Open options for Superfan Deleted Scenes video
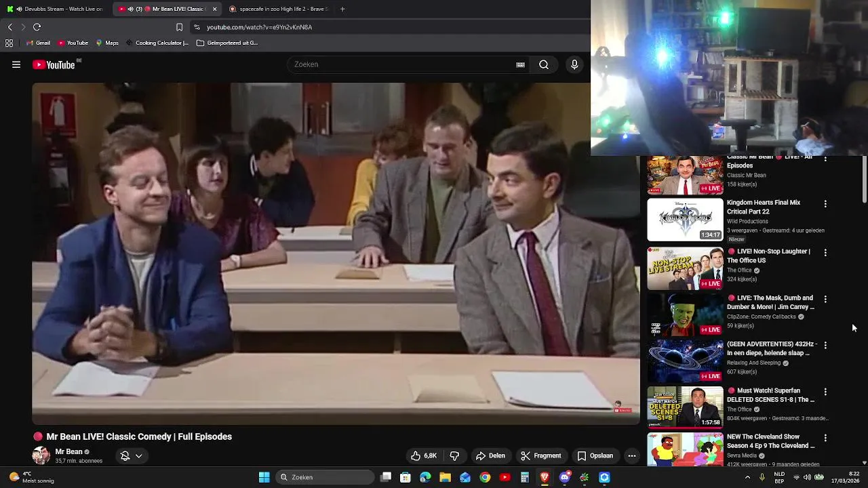The width and height of the screenshot is (868, 488). click(x=825, y=392)
